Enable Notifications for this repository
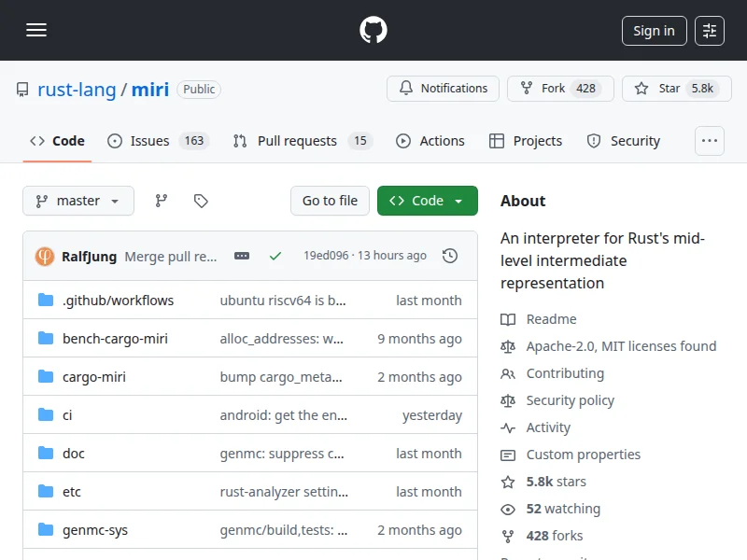Viewport: 747px width, 560px height. point(443,89)
